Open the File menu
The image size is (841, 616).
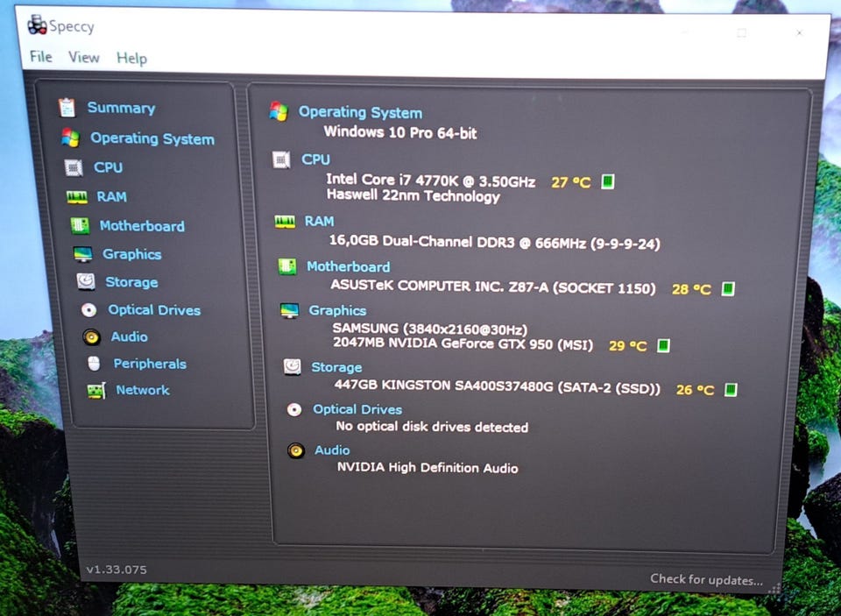(x=41, y=56)
